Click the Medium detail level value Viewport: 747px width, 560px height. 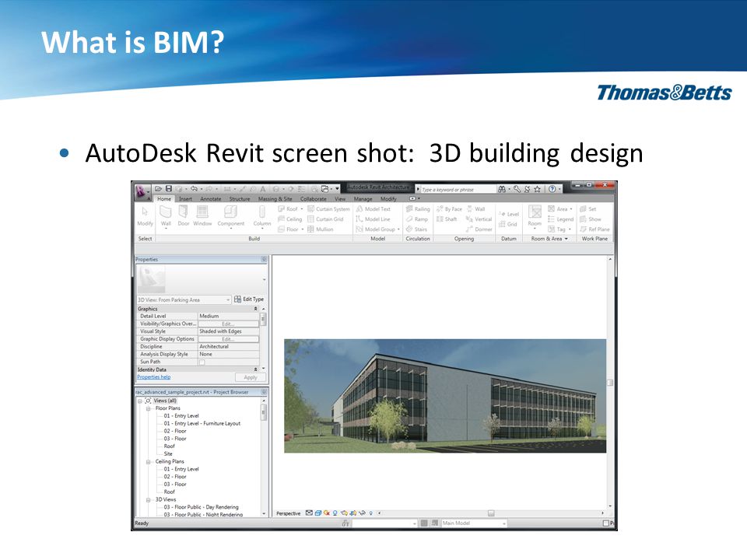[229, 317]
